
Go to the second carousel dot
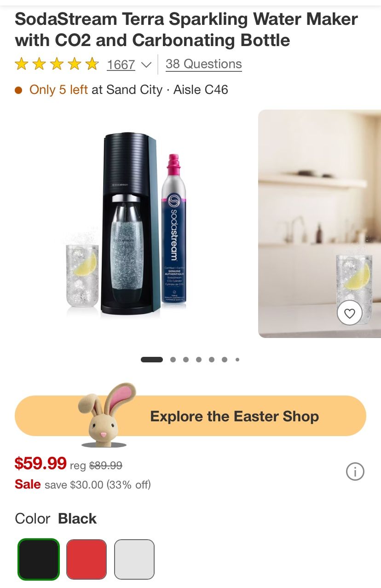point(173,360)
